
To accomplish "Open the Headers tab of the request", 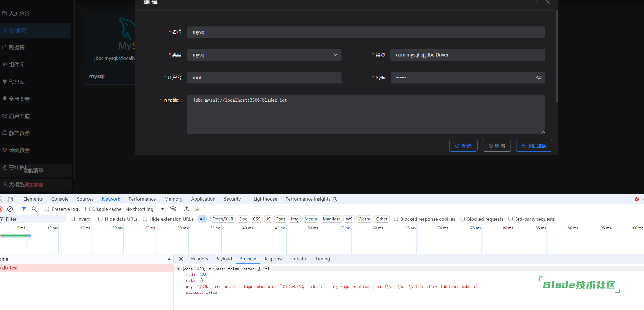I will click(x=199, y=259).
